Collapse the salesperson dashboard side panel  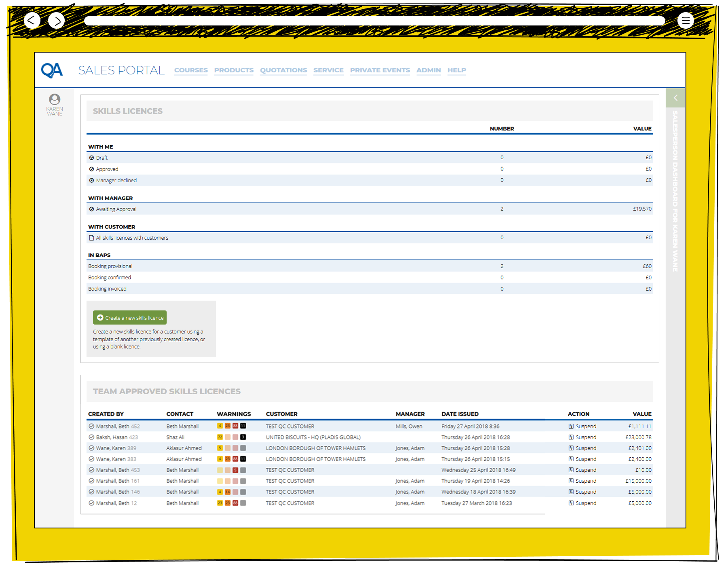click(x=675, y=98)
